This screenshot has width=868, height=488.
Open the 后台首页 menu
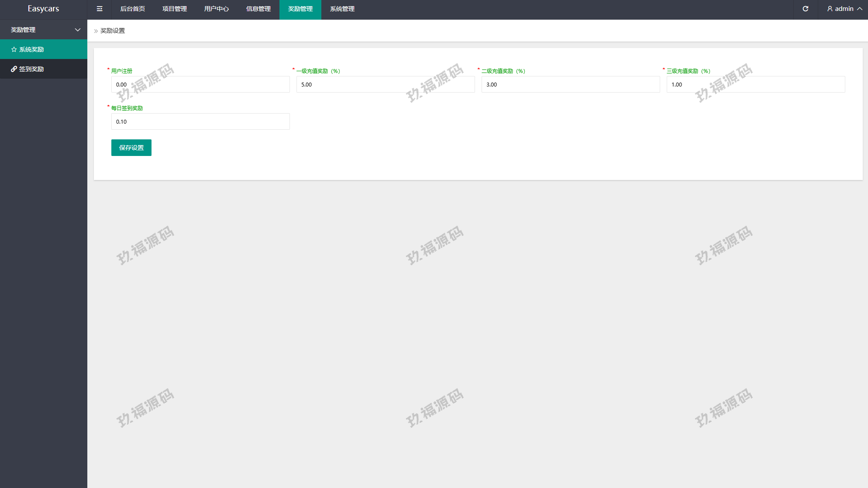point(133,9)
